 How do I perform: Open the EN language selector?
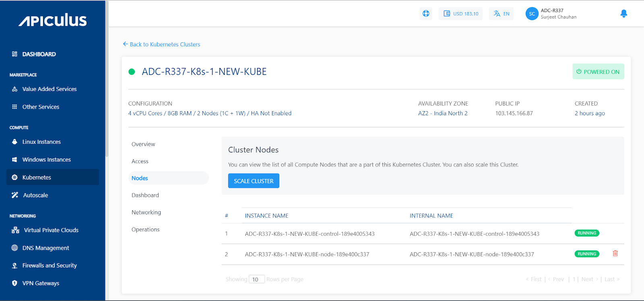coord(502,14)
